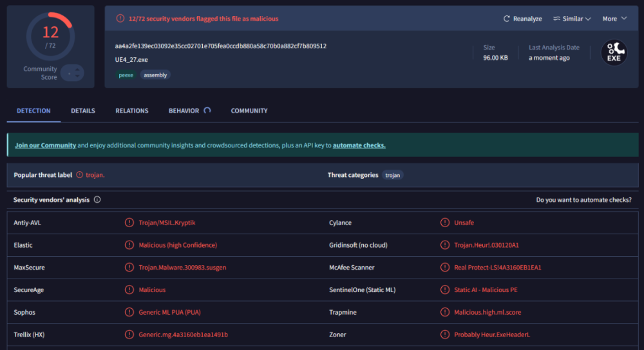Follow the automate checks link
This screenshot has height=350, width=644.
pos(359,145)
